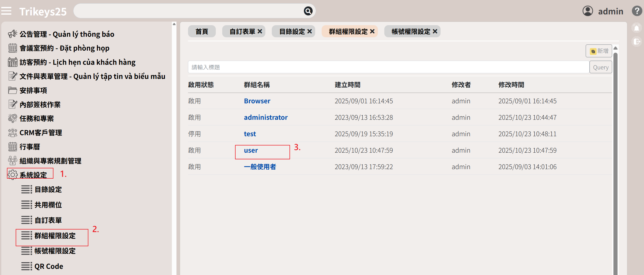This screenshot has height=275, width=644.
Task: Expand 組織與專案規劃管理 in sidebar
Action: [x=50, y=161]
